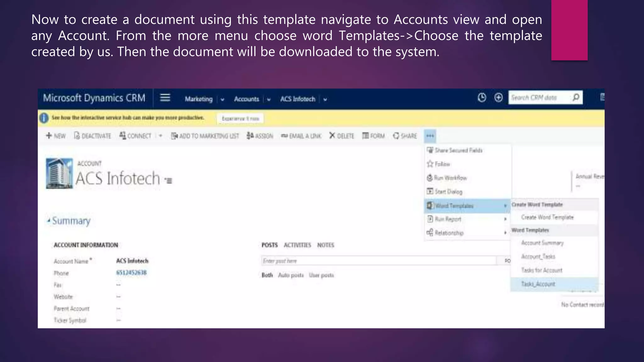The height and width of the screenshot is (362, 644).
Task: Click the Marketing navigation link
Action: 198,99
